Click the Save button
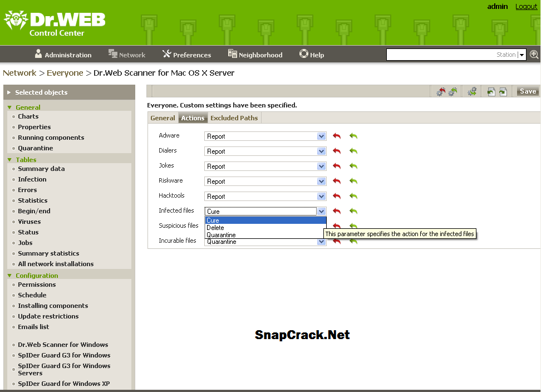The image size is (541, 392). 528,91
